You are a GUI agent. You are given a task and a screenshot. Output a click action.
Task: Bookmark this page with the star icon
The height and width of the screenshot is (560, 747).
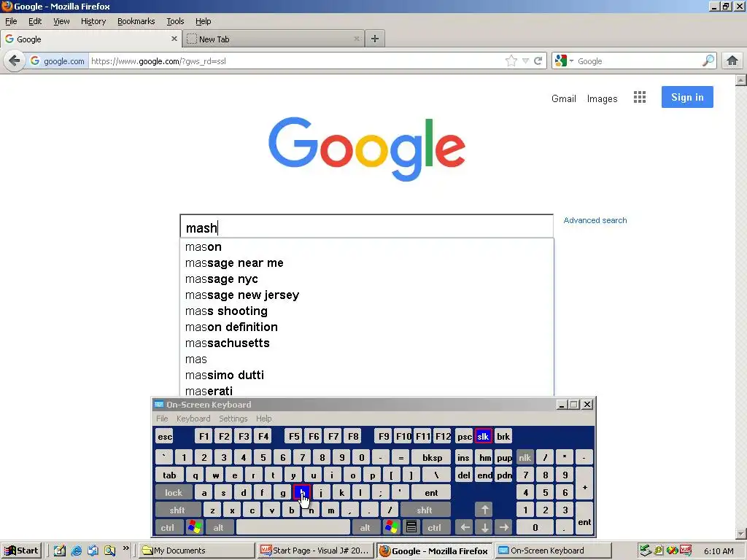click(511, 61)
